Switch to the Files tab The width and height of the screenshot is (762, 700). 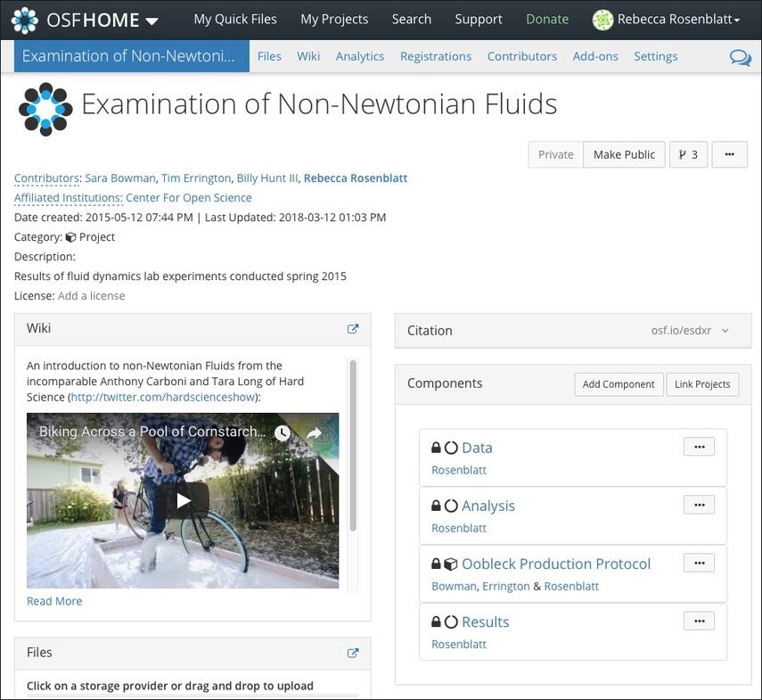click(x=269, y=56)
